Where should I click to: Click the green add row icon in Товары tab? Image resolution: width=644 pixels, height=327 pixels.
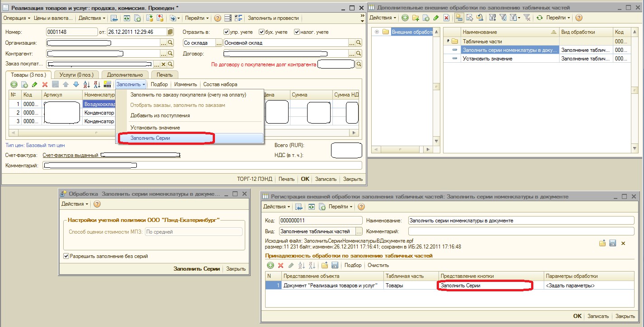(14, 84)
